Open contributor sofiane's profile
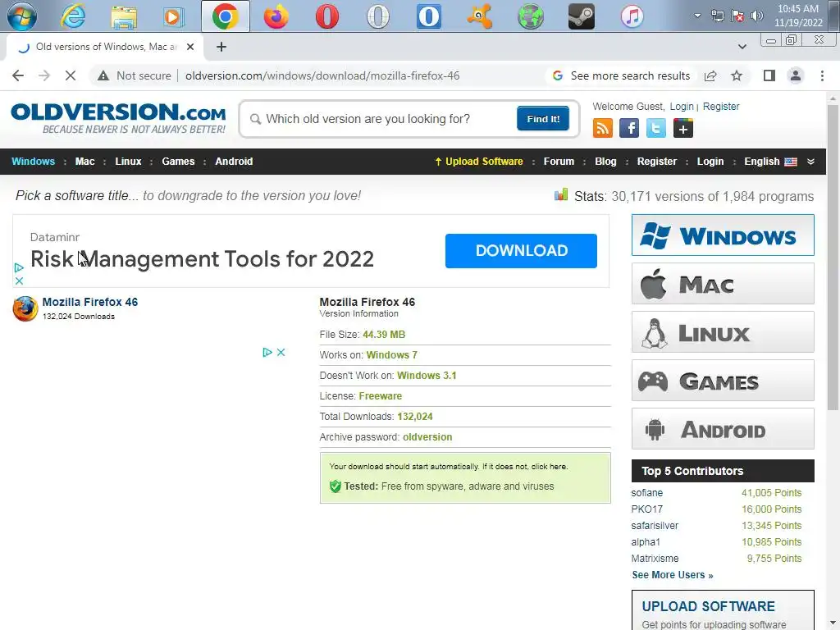 (x=646, y=493)
